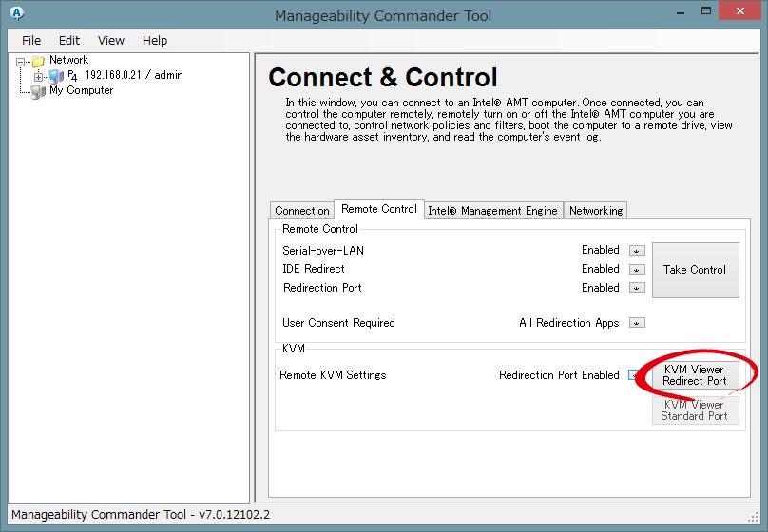Screen dimensions: 768x532
Task: Open the View menu
Action: (110, 40)
